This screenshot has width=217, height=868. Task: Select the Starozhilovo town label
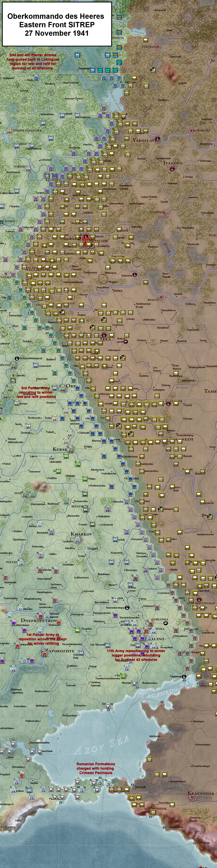[x=168, y=310]
